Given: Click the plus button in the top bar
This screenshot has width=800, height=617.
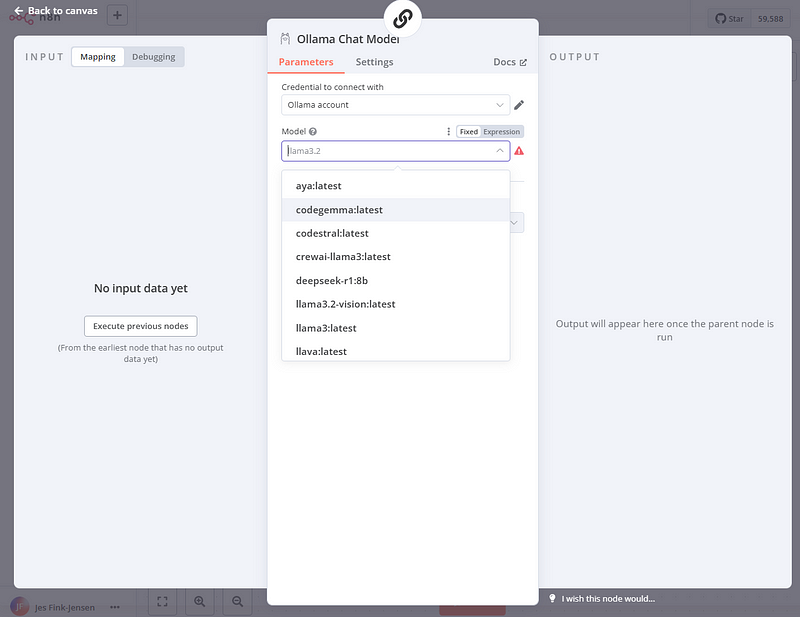Looking at the screenshot, I should click(x=117, y=15).
